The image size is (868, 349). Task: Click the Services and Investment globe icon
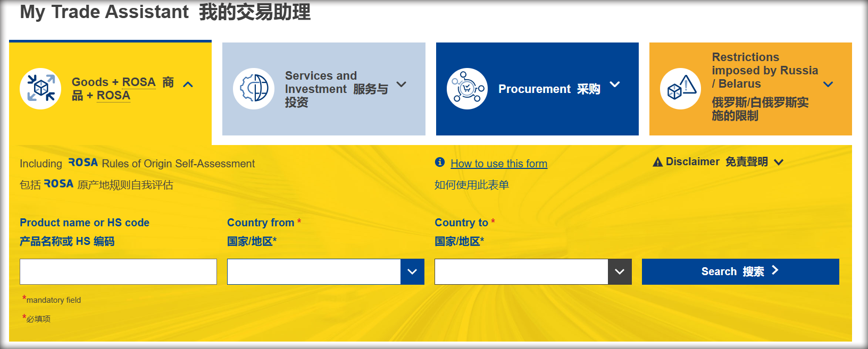254,89
